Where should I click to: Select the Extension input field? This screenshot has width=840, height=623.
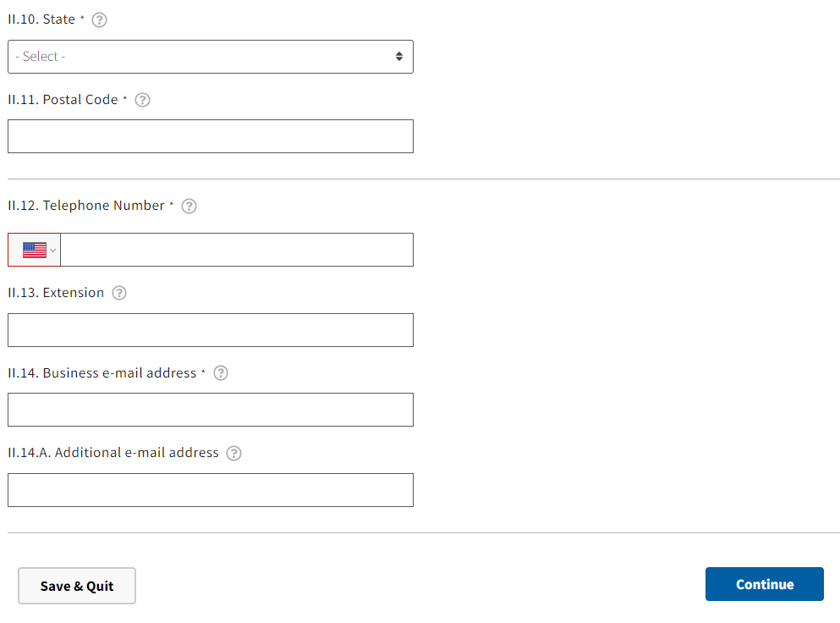point(210,330)
